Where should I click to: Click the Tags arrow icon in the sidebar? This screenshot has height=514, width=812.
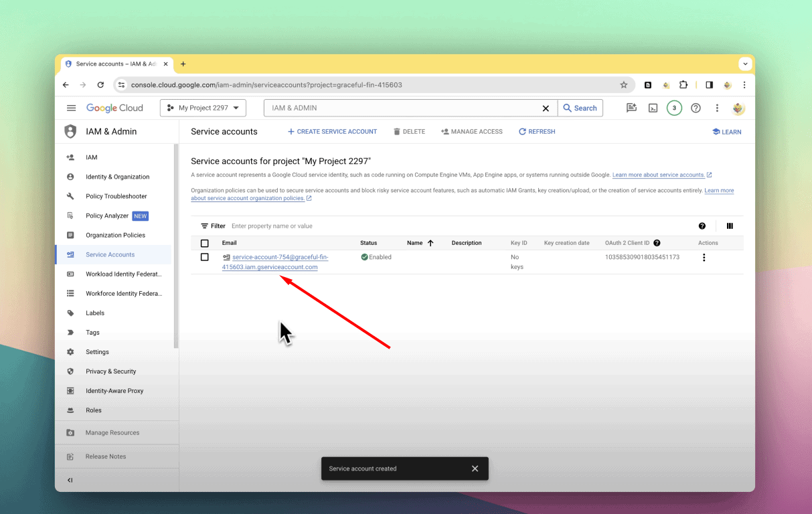click(x=70, y=332)
